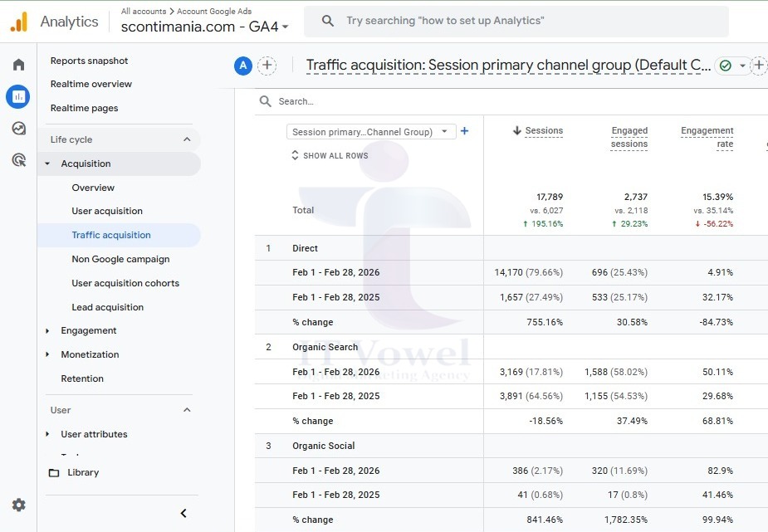768x532 pixels.
Task: Open Non Google campaign report
Action: [x=120, y=259]
